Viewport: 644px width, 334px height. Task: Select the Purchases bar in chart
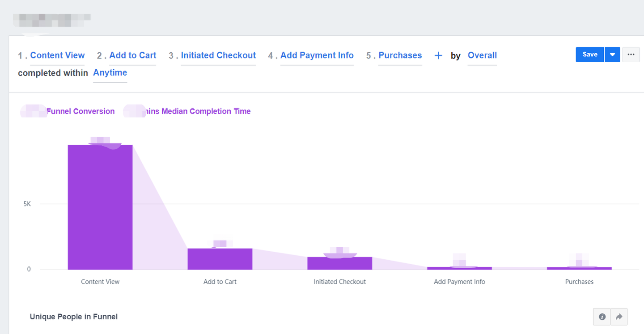click(580, 268)
